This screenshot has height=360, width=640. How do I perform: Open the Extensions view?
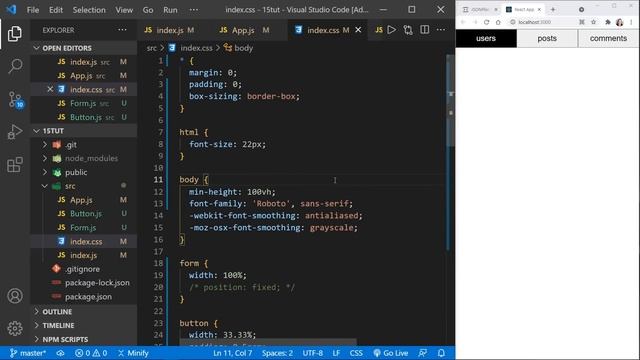15,164
